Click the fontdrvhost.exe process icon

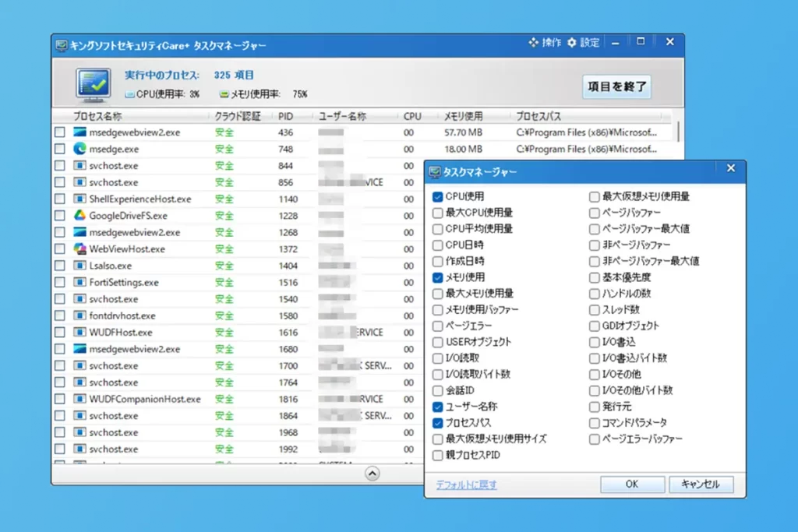coord(80,315)
